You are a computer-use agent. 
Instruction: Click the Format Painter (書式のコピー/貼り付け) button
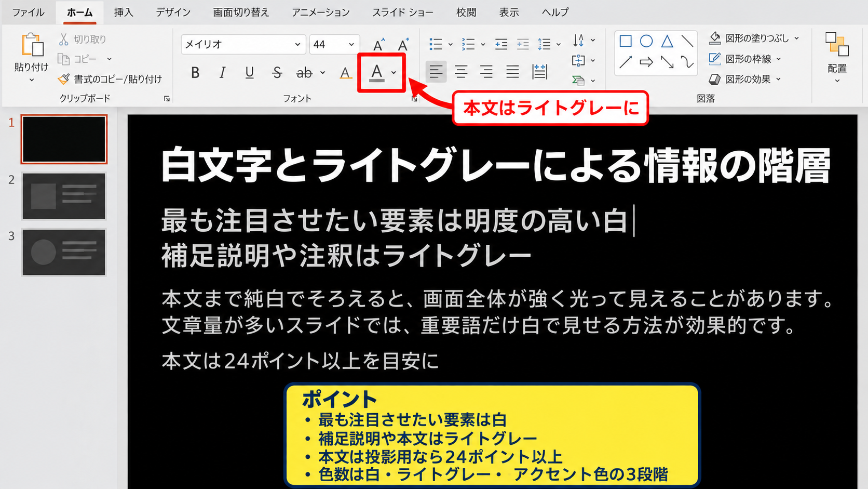(110, 79)
